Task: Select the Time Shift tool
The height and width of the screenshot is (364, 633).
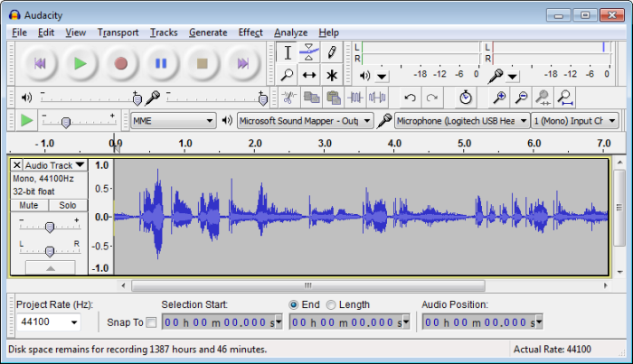Action: 309,75
